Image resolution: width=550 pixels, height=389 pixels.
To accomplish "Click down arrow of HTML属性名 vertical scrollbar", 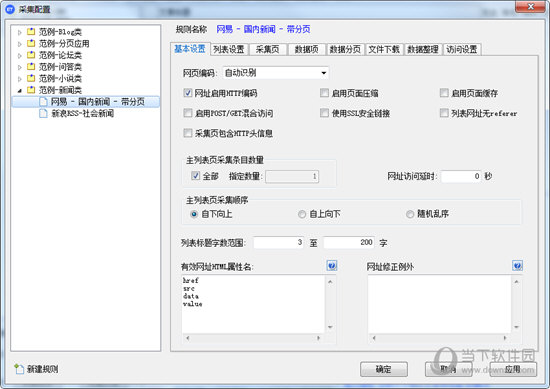I will (330, 327).
